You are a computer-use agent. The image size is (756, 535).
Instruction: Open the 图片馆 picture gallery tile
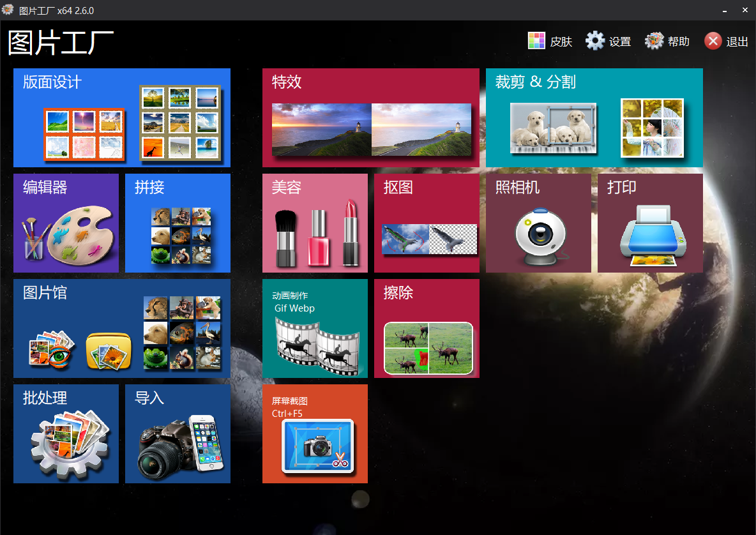click(121, 328)
